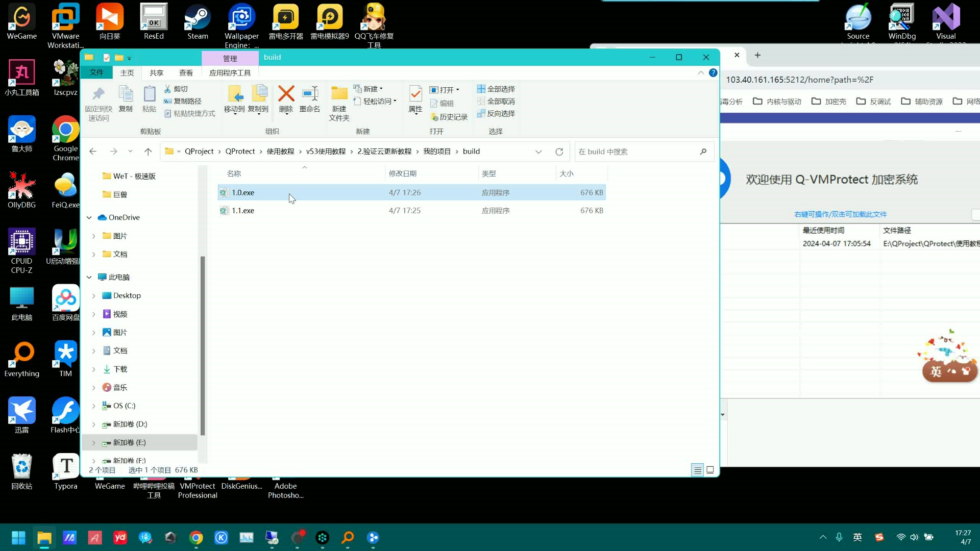Open the Open (打开) dropdown in ribbon

[x=444, y=90]
